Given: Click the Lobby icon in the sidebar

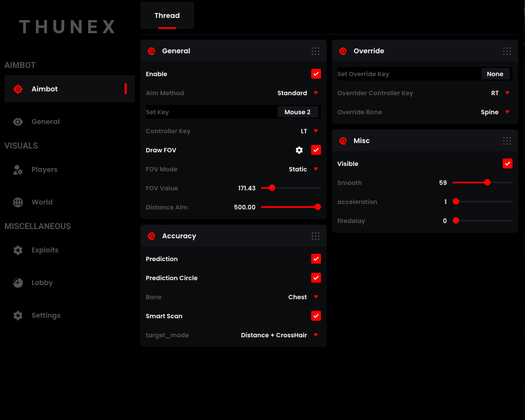Looking at the screenshot, I should (x=18, y=282).
